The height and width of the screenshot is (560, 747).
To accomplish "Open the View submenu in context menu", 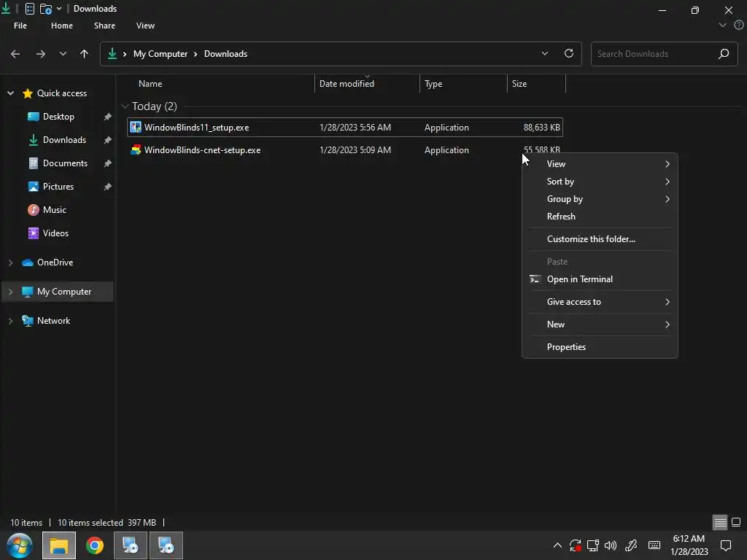I will coord(600,164).
